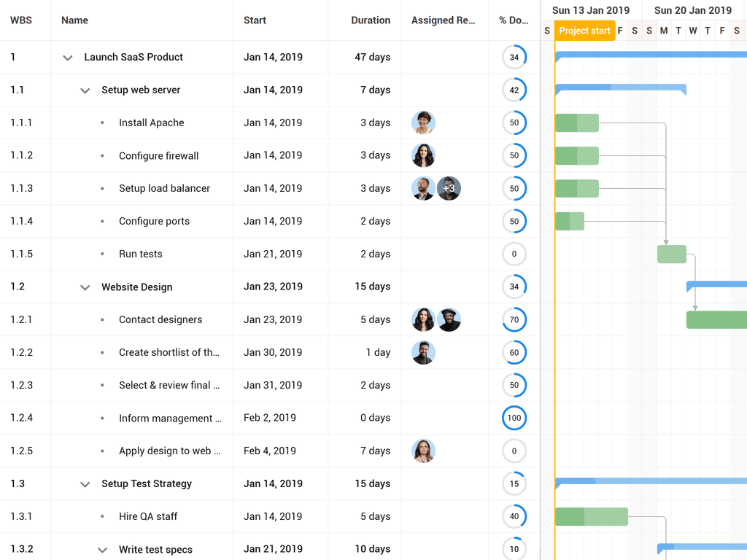The width and height of the screenshot is (747, 560).
Task: Click the Create shortlist assignee avatar
Action: click(x=423, y=352)
